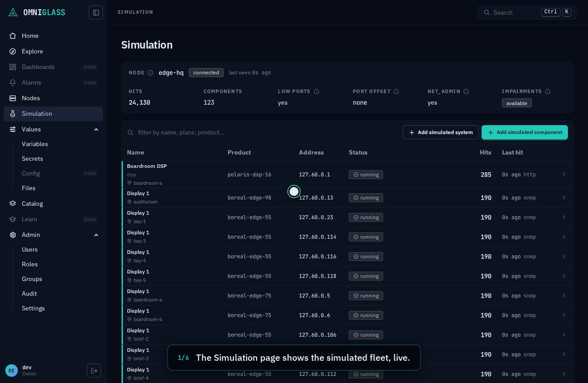Open the Display 1 auditorium row chevron
Screen dimensions: 588x383
[564, 198]
